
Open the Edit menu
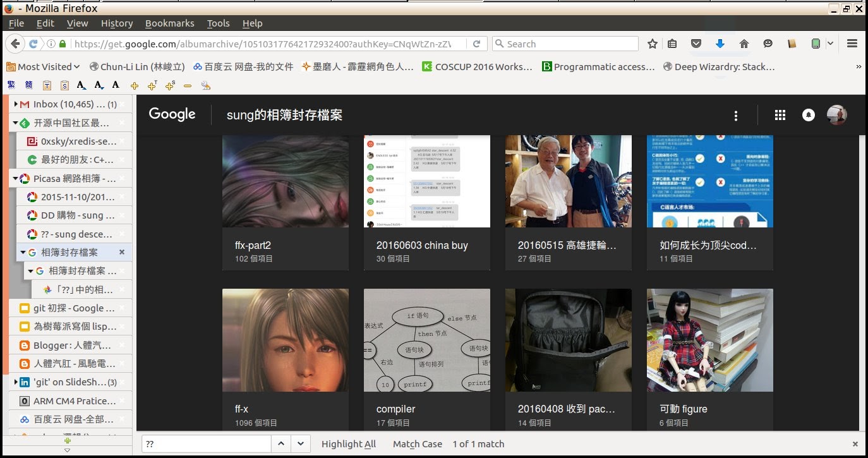[x=45, y=23]
